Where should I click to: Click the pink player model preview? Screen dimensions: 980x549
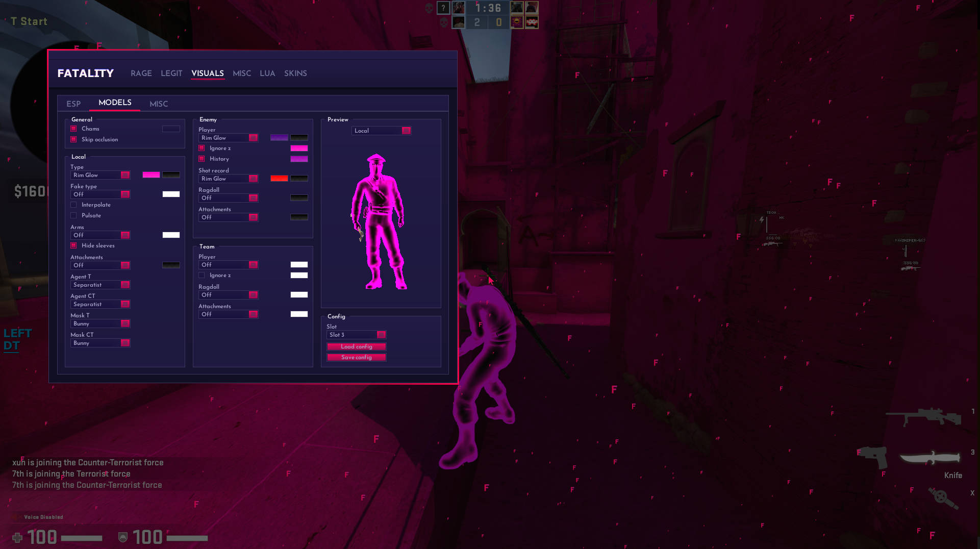click(x=378, y=221)
